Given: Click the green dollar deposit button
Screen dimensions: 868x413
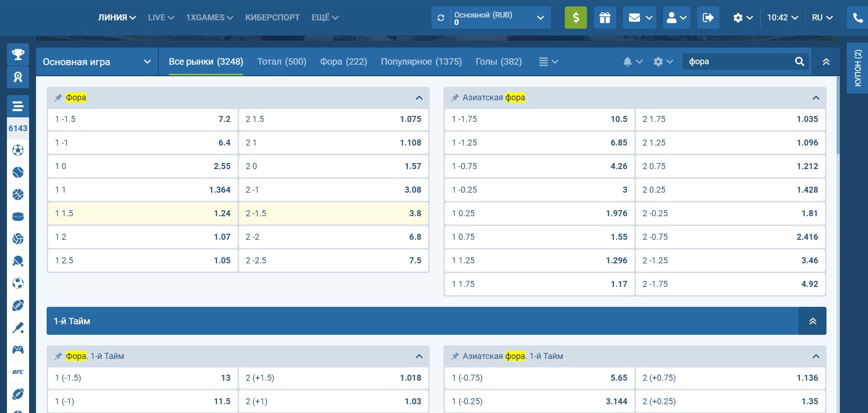Looking at the screenshot, I should [x=576, y=18].
